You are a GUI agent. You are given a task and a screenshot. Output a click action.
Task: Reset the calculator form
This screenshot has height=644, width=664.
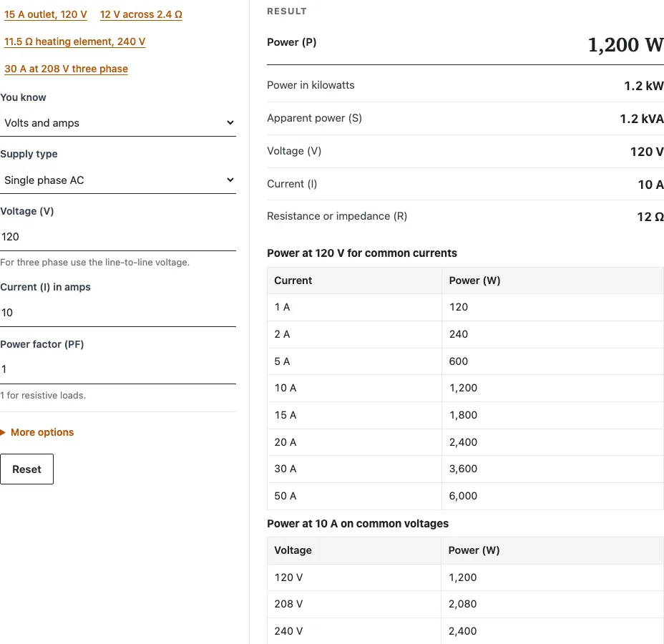point(26,469)
